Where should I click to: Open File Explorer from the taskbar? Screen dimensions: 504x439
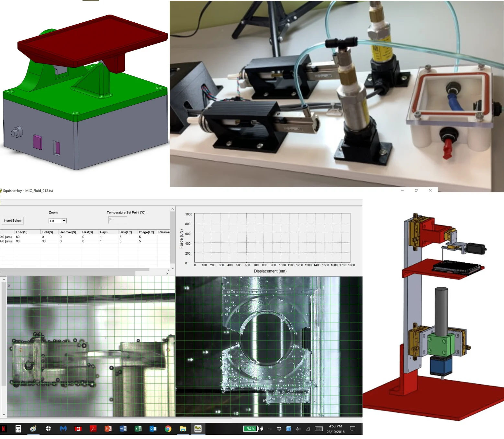click(183, 429)
